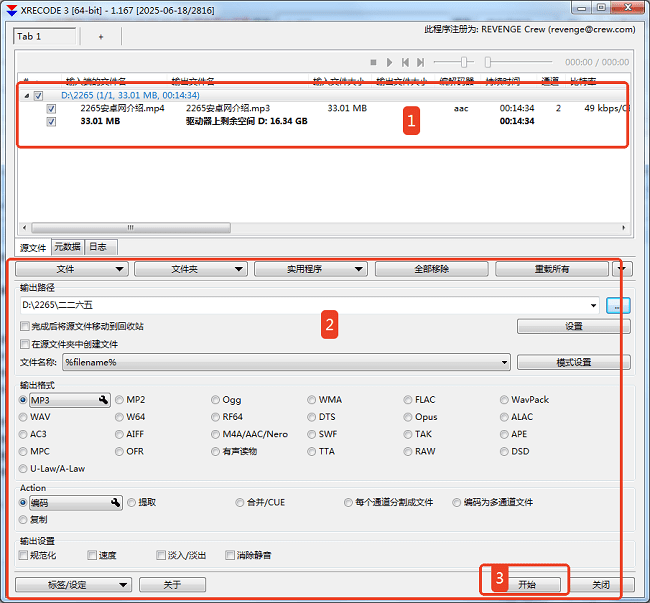Select the 复制 action
Viewport: 650px width, 603px height.
23,520
